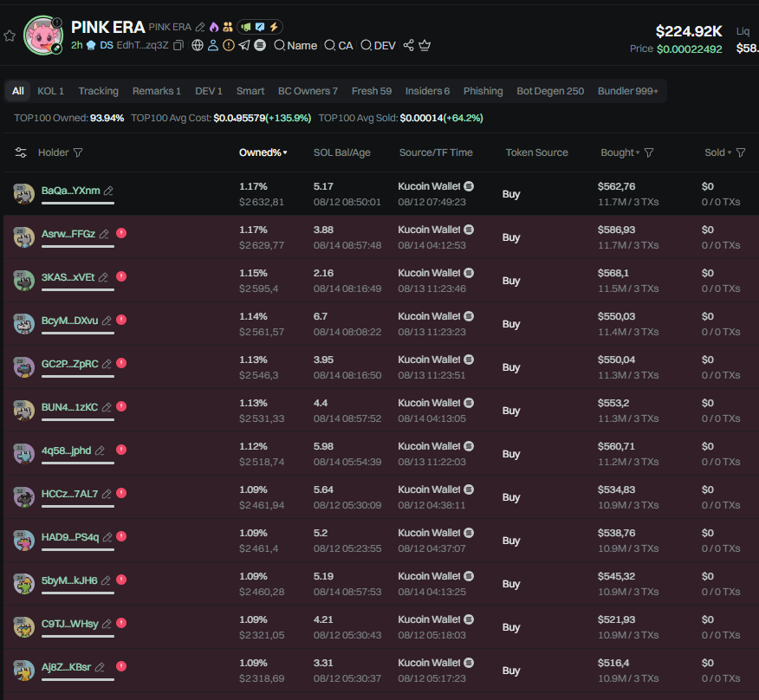The height and width of the screenshot is (700, 759).
Task: Click Kucoin Wallet icon in HAD9...PS4q row
Action: pyautogui.click(x=469, y=533)
